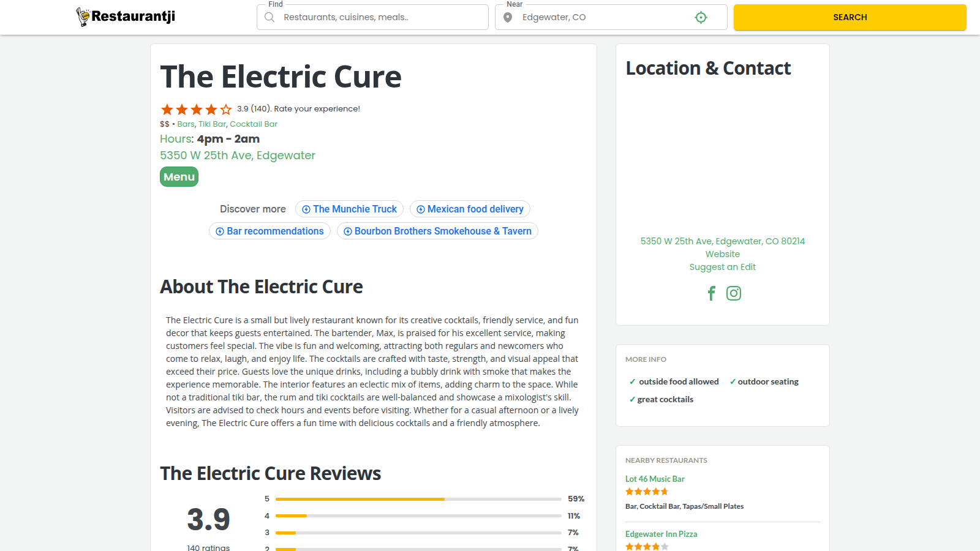Click the Restaurantji logo
Image resolution: width=980 pixels, height=551 pixels.
click(126, 17)
